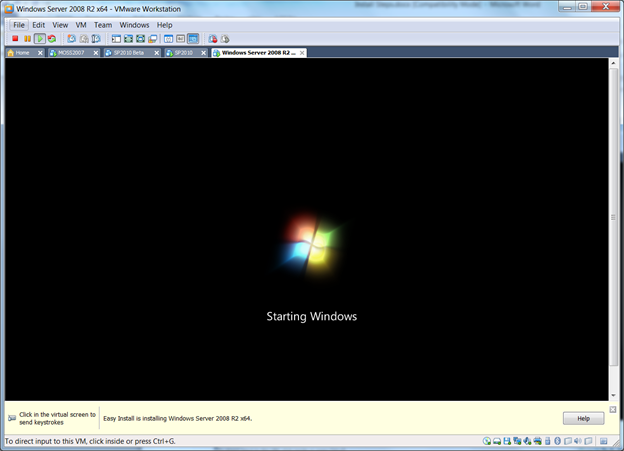Close the Easy Install message bar
The image size is (624, 451).
click(613, 409)
